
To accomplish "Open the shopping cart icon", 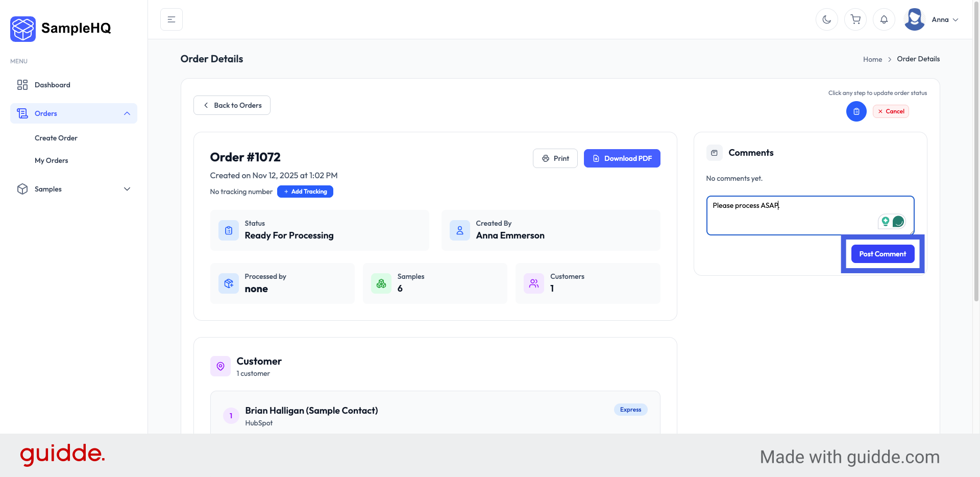I will (855, 20).
